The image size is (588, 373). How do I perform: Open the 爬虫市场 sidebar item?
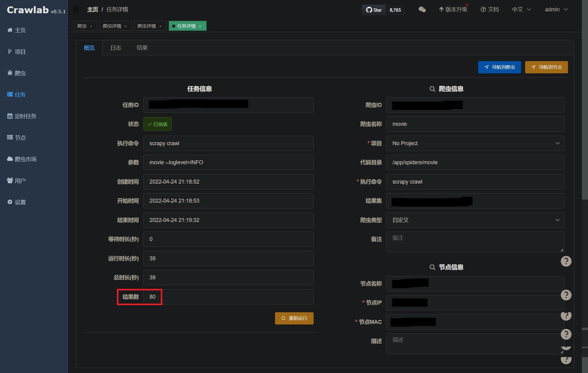pyautogui.click(x=25, y=159)
